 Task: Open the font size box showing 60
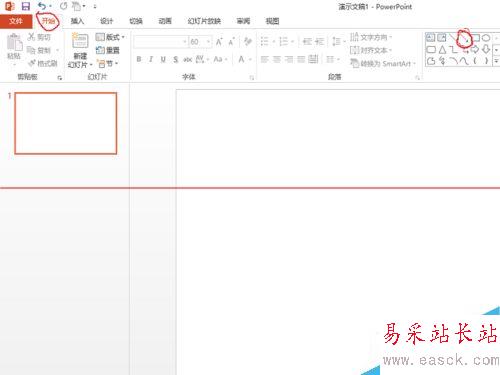click(200, 42)
